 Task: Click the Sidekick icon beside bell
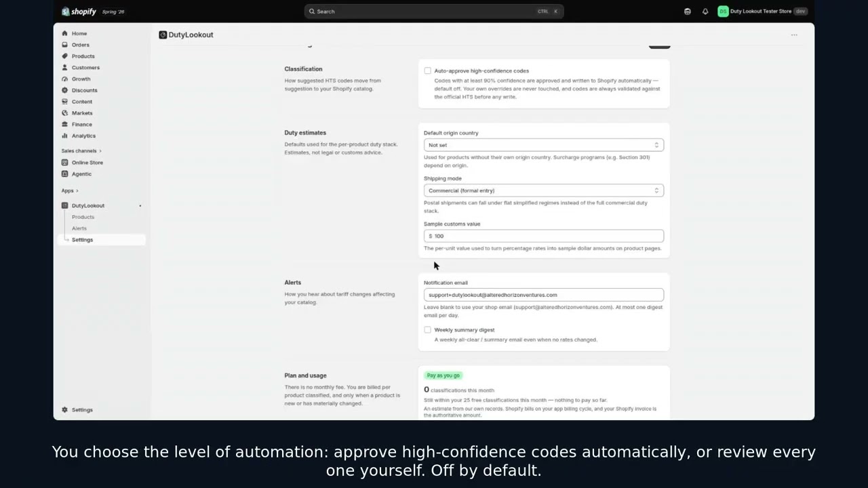(688, 12)
